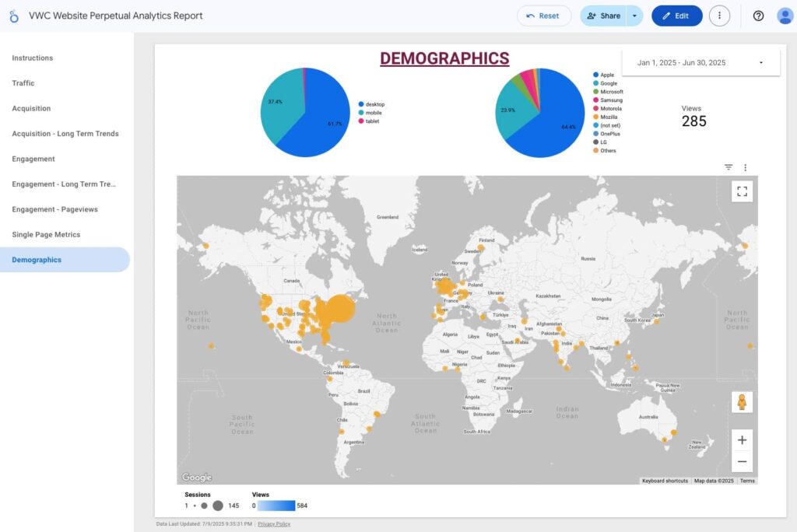
Task: Go to the Traffic report page
Action: click(23, 83)
